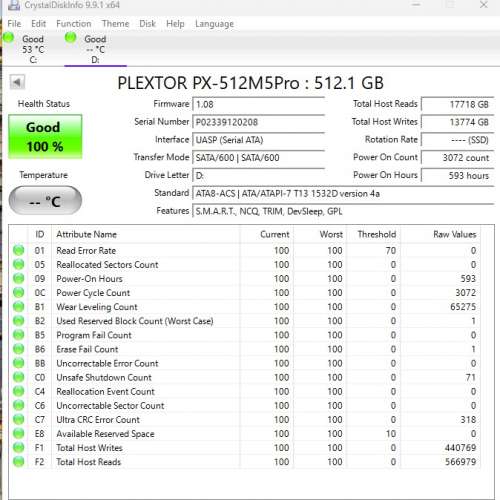Click Power On Hours value 593 hours
This screenshot has height=500, width=500.
click(x=457, y=175)
